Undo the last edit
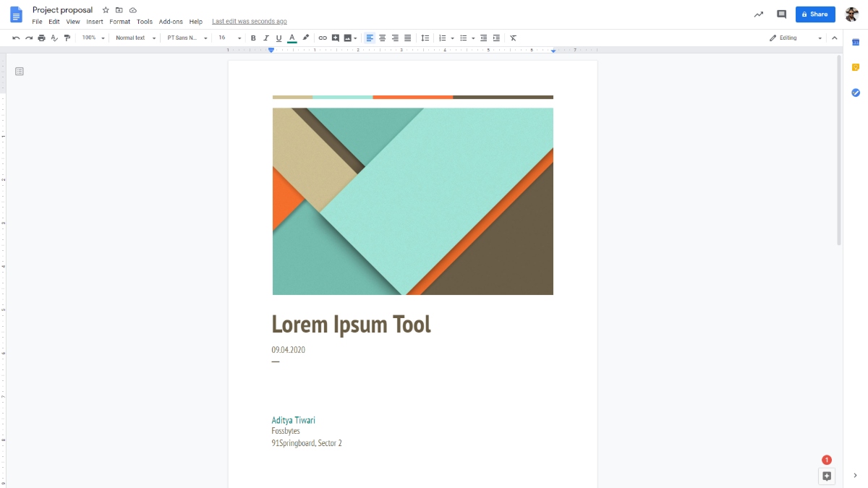 click(16, 38)
